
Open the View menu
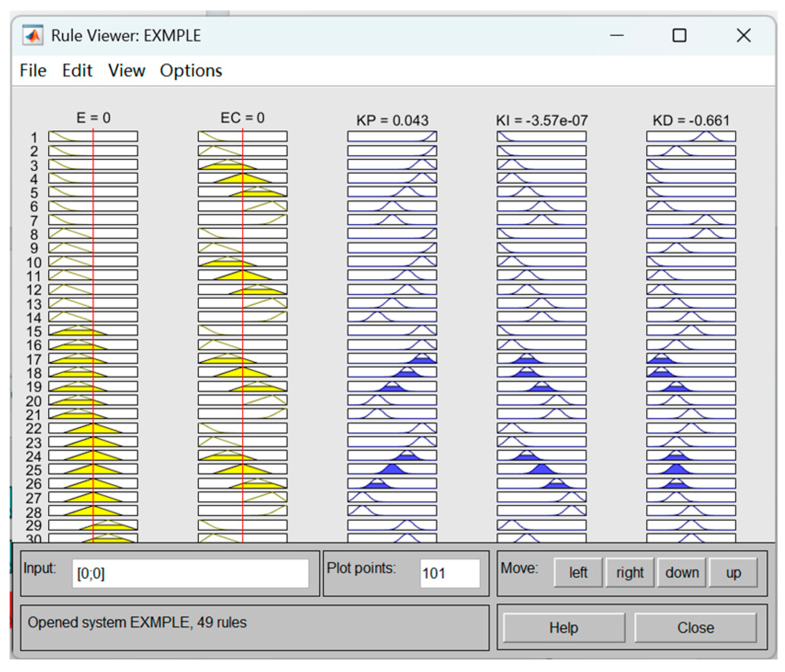coord(127,71)
